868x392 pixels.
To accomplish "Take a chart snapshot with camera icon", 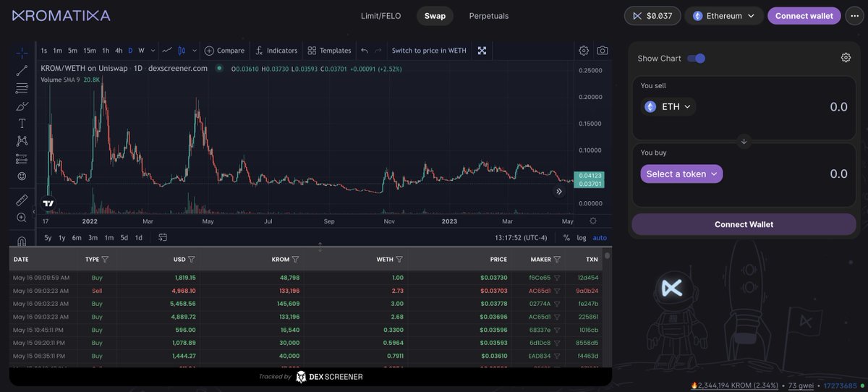I will click(603, 51).
